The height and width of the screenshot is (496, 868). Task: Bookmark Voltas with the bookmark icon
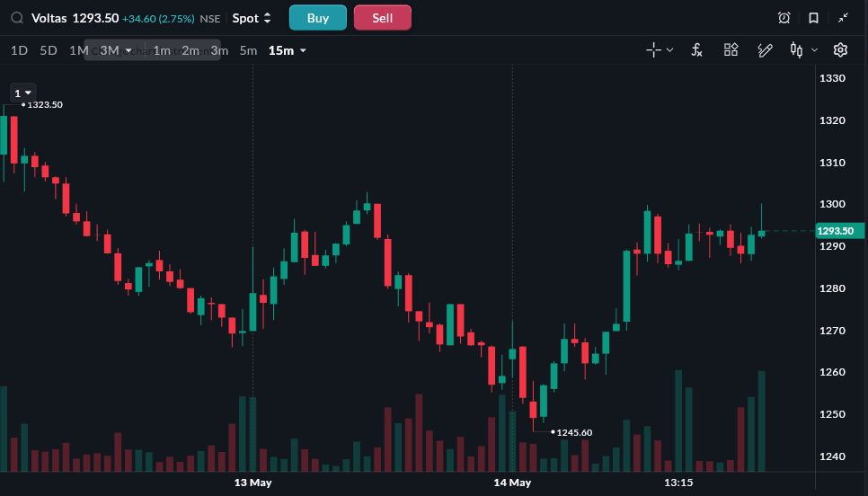coord(813,18)
